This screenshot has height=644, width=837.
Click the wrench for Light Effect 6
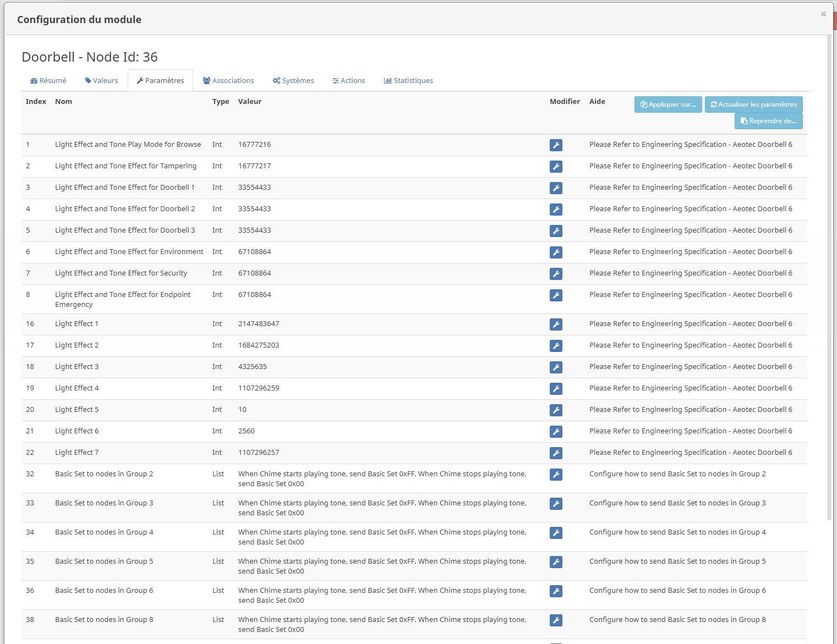click(556, 432)
